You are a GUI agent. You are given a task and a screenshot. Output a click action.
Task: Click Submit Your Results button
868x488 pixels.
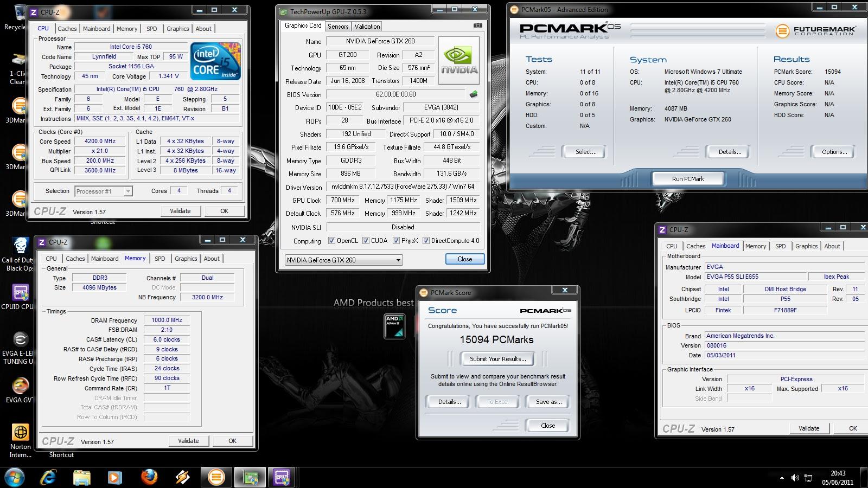pos(497,359)
